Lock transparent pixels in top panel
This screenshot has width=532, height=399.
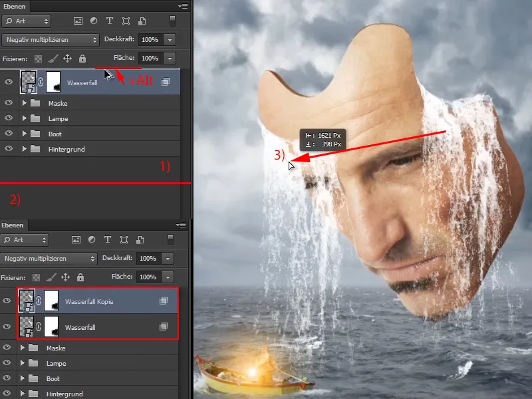(x=38, y=59)
